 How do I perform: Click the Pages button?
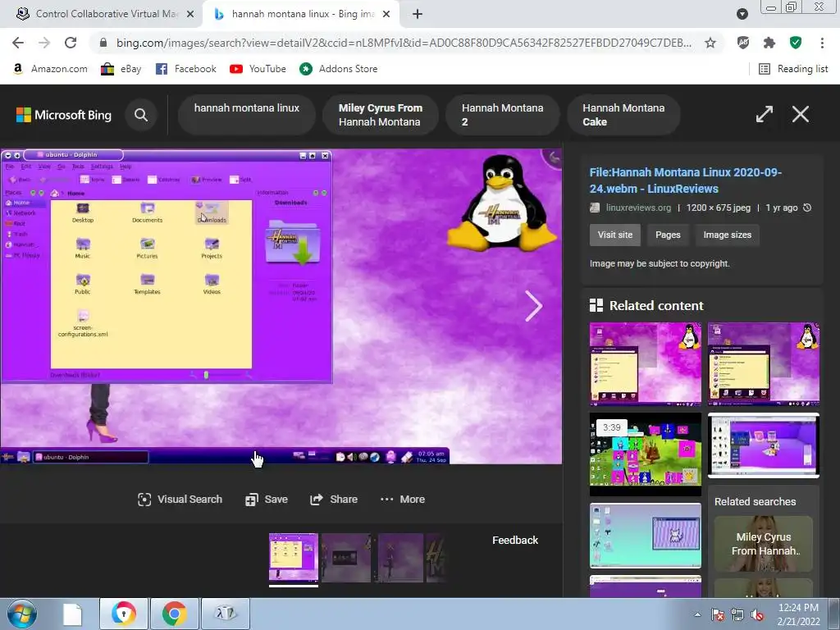point(668,235)
